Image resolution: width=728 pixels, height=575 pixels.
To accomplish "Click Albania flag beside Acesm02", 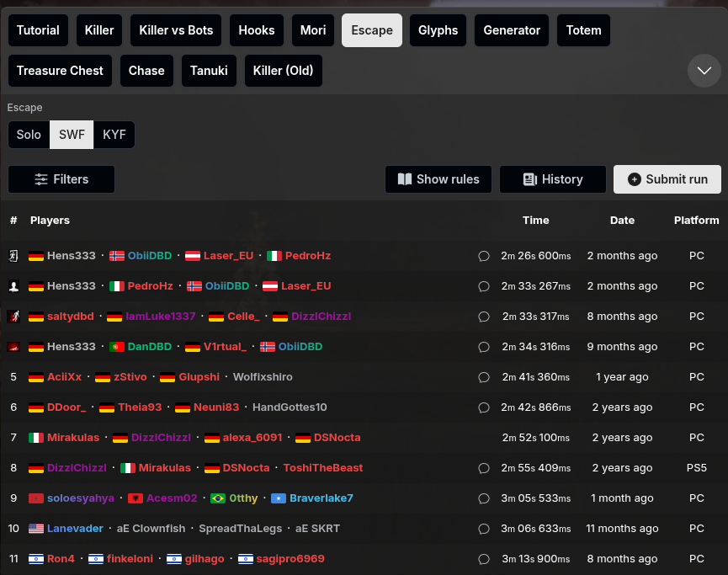I will (x=136, y=498).
